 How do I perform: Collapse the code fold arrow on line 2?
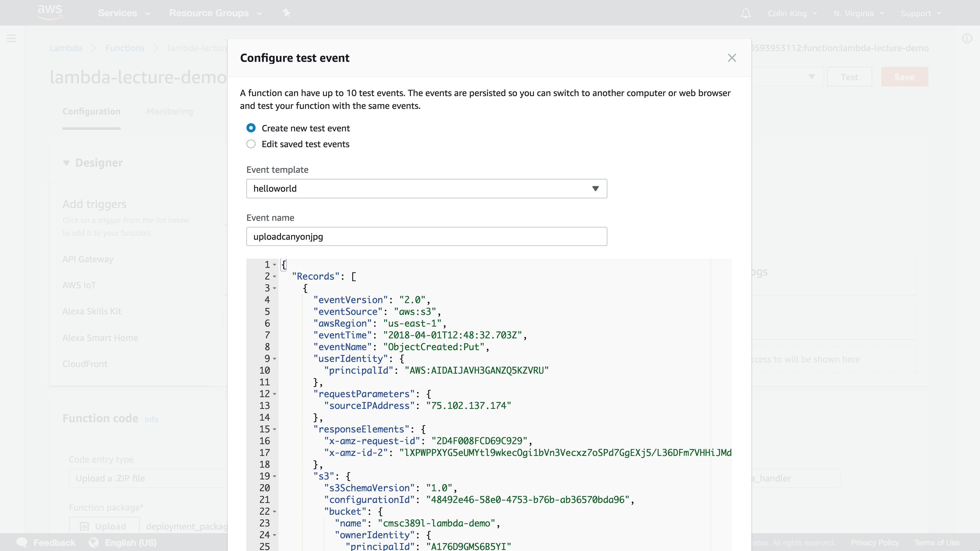[275, 277]
